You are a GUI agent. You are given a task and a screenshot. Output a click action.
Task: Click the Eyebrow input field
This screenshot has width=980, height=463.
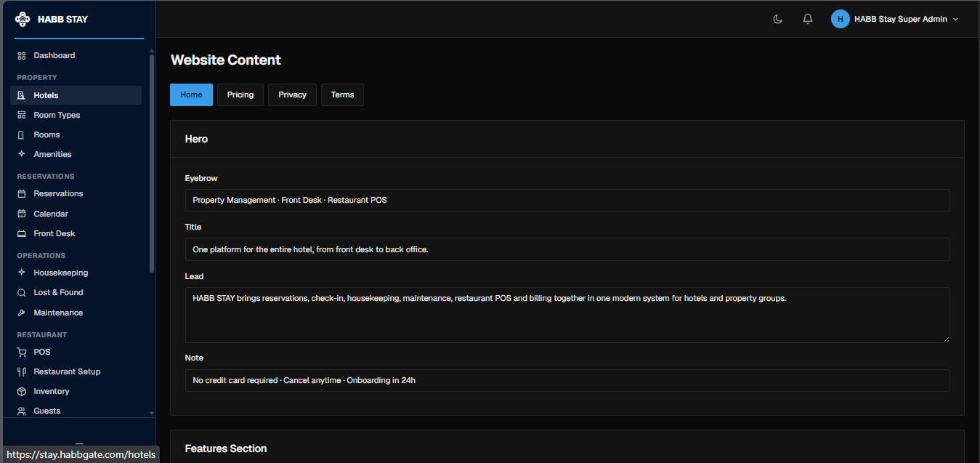[567, 200]
